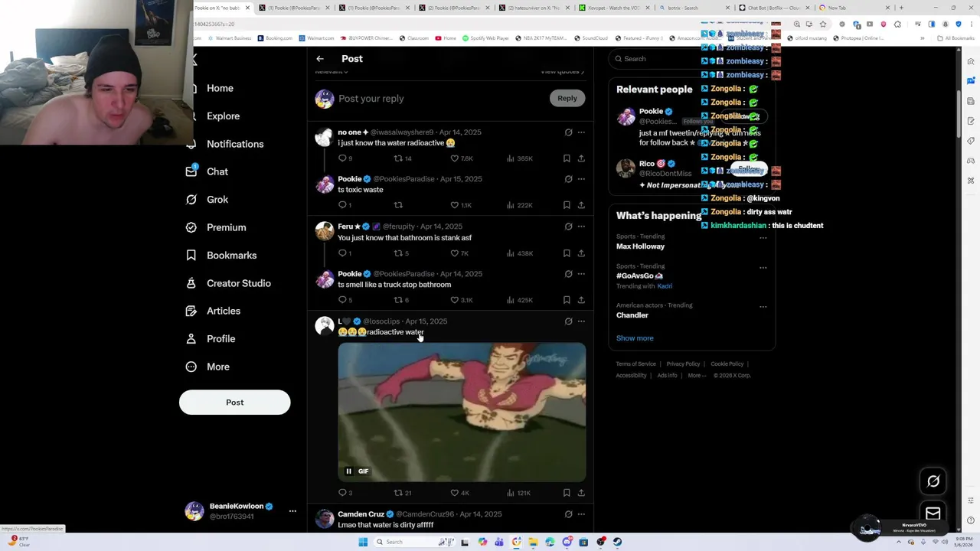Viewport: 980px width, 551px height.
Task: Open more menu on truck stop bathroom reply
Action: [x=581, y=274]
